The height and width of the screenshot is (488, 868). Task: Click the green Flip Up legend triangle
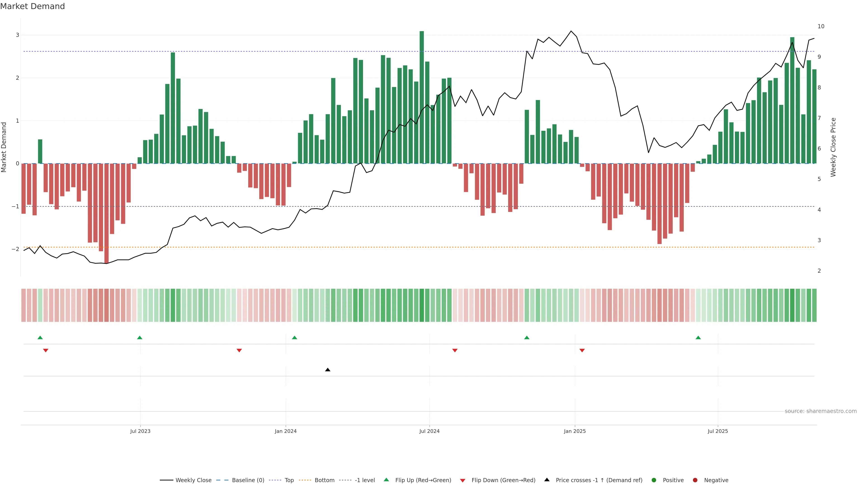(x=386, y=480)
